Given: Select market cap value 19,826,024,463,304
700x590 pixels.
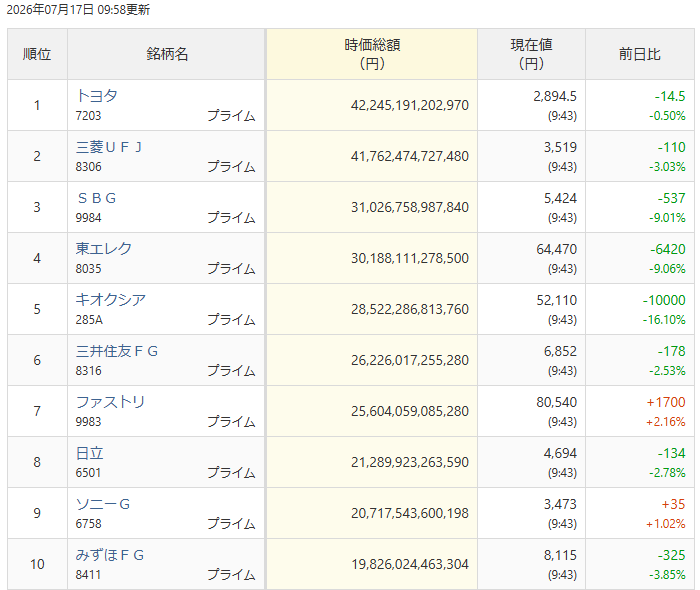Looking at the screenshot, I should [409, 564].
